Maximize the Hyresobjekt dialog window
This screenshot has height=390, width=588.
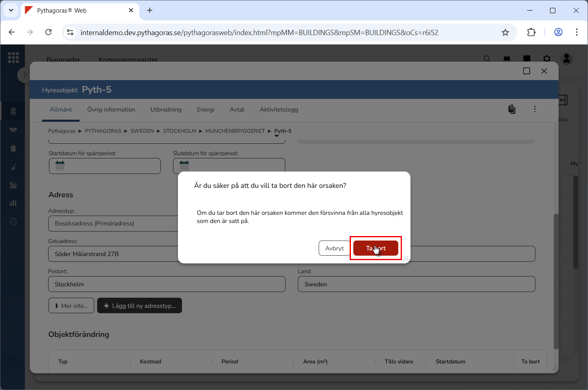click(526, 71)
